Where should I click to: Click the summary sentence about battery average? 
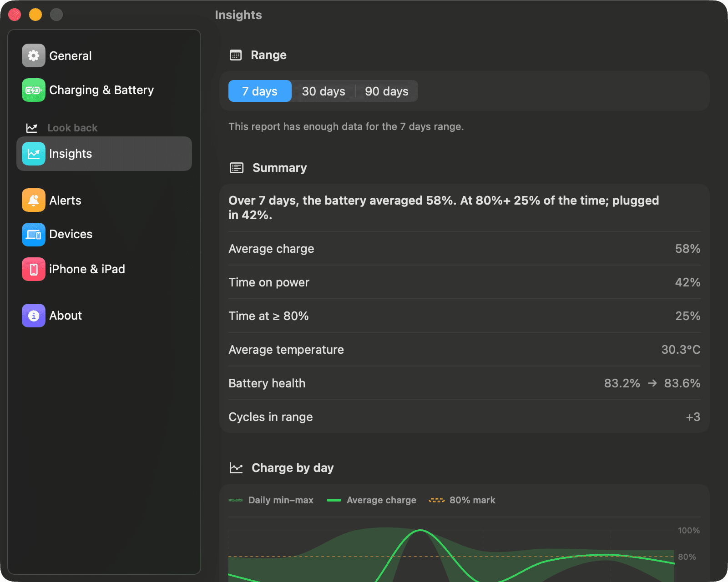tap(444, 208)
